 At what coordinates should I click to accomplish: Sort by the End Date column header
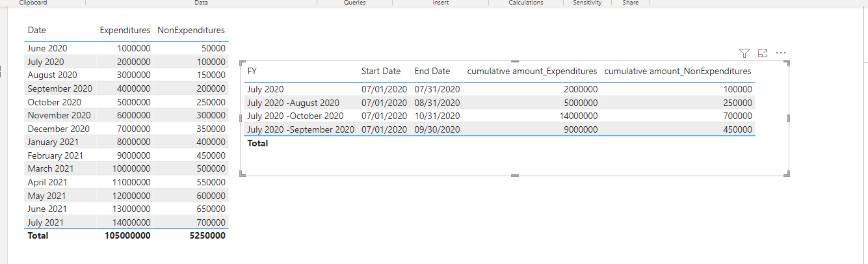click(432, 72)
